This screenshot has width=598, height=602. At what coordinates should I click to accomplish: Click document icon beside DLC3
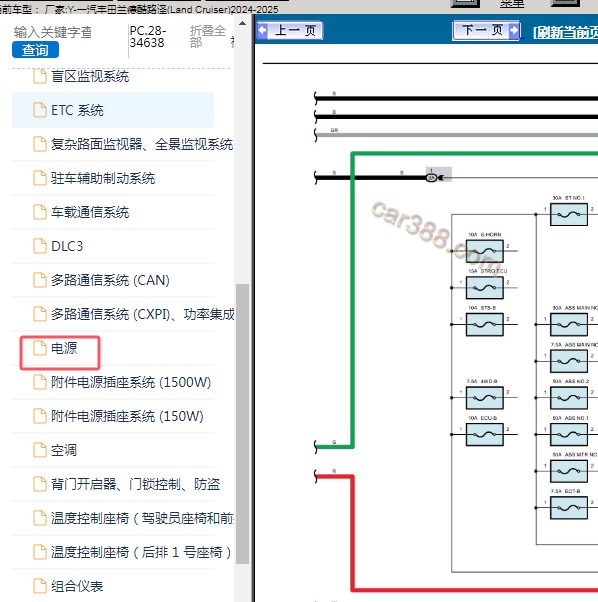coord(40,246)
